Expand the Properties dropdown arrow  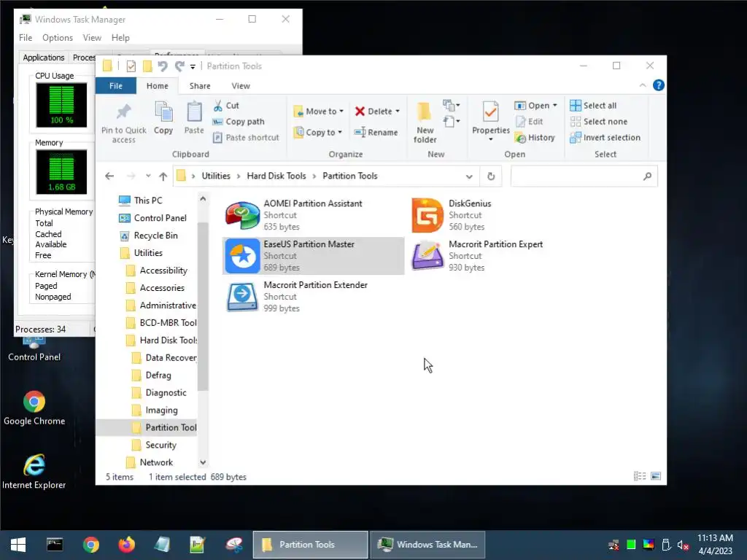pos(491,139)
